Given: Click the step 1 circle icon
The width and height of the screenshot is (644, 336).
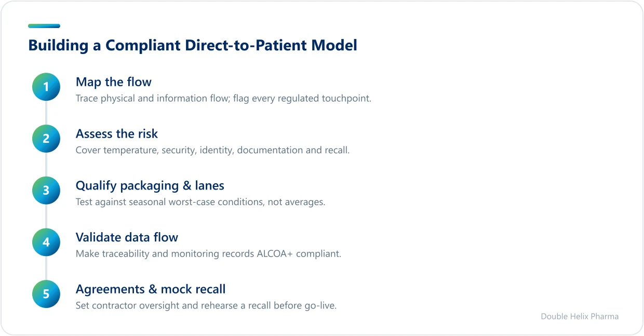Looking at the screenshot, I should coord(46,87).
